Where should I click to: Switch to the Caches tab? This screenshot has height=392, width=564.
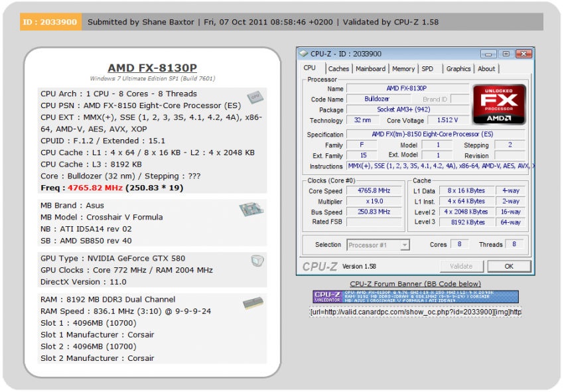(x=338, y=68)
